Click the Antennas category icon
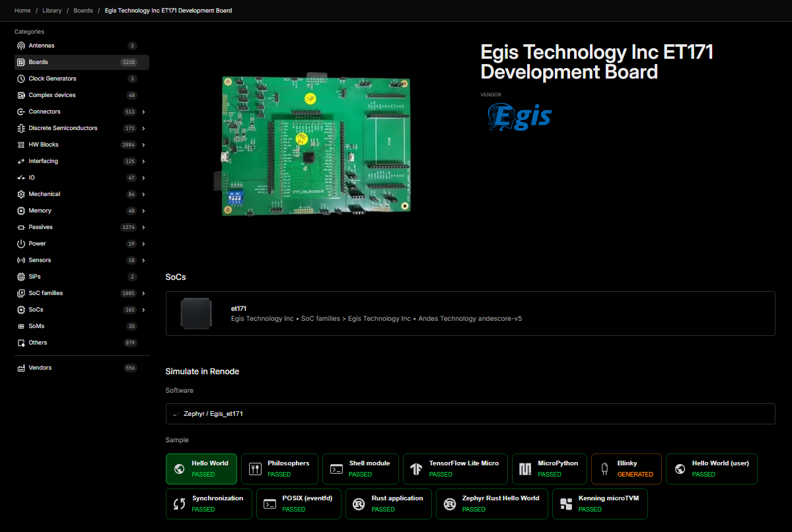This screenshot has height=532, width=792. coord(20,46)
